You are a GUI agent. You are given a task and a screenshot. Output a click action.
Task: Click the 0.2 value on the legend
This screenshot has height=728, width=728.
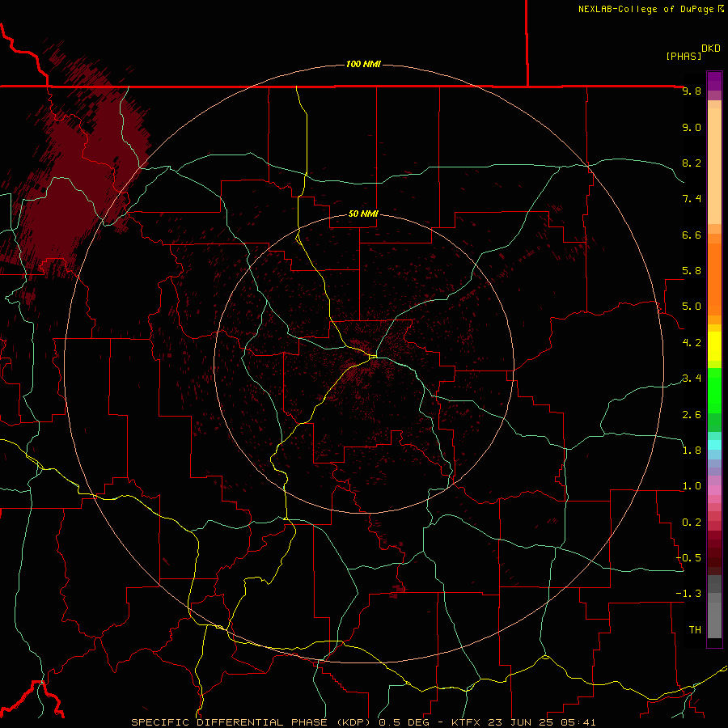coord(692,523)
